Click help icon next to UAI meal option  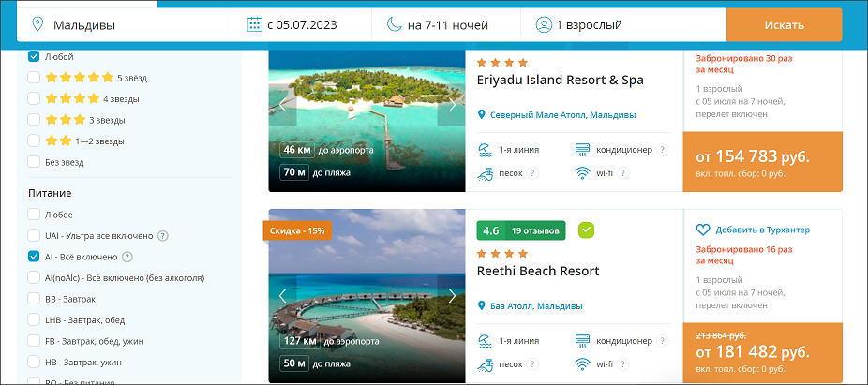(163, 236)
